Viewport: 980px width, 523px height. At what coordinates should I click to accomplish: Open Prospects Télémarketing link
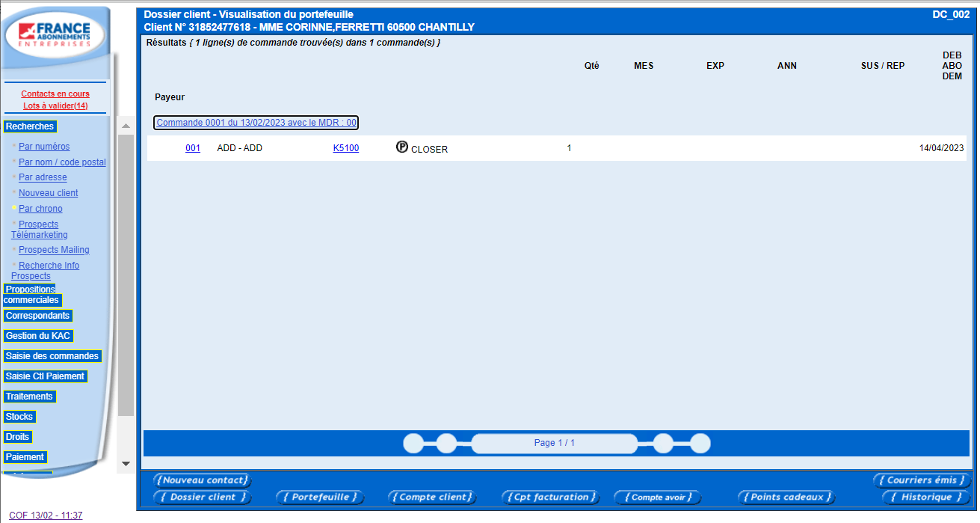click(39, 230)
